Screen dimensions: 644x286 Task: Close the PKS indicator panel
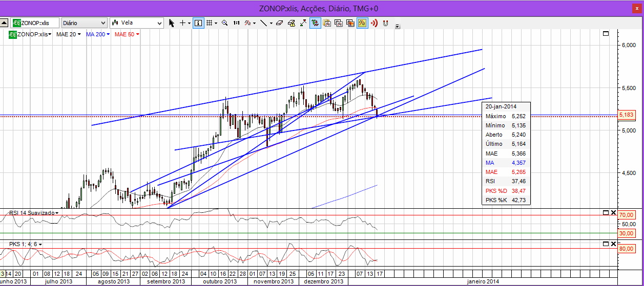613,244
